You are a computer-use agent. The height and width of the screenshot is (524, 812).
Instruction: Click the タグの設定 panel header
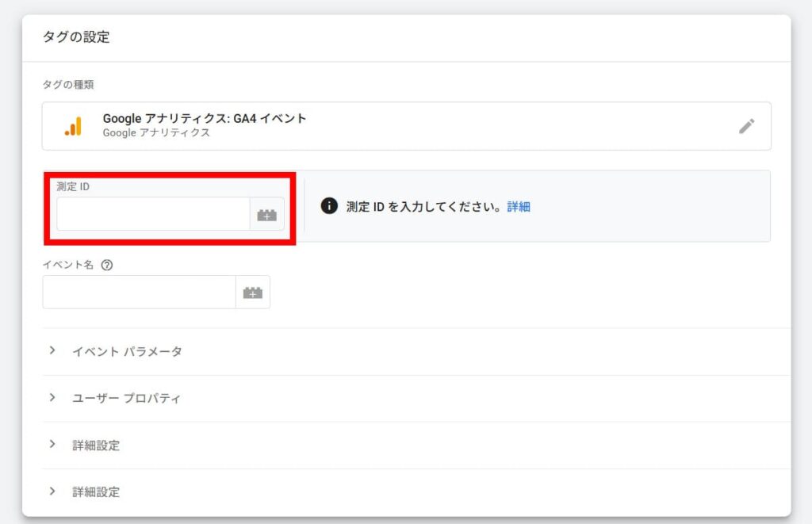pos(76,37)
